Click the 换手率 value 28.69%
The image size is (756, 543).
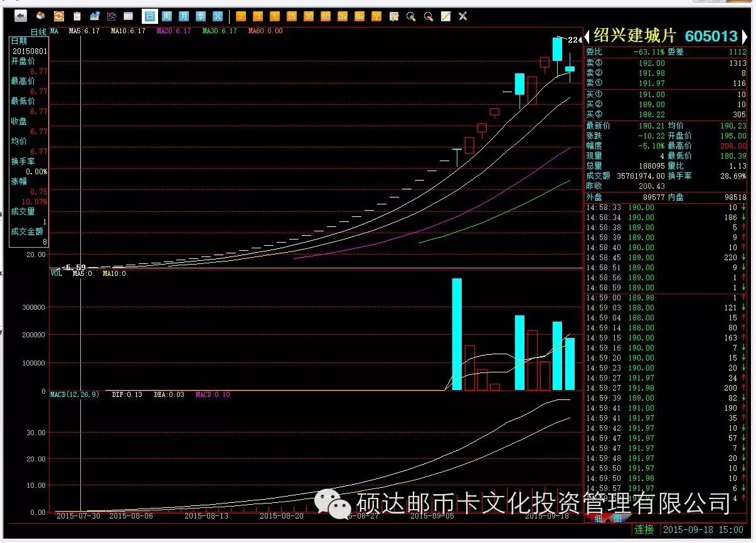[x=733, y=176]
